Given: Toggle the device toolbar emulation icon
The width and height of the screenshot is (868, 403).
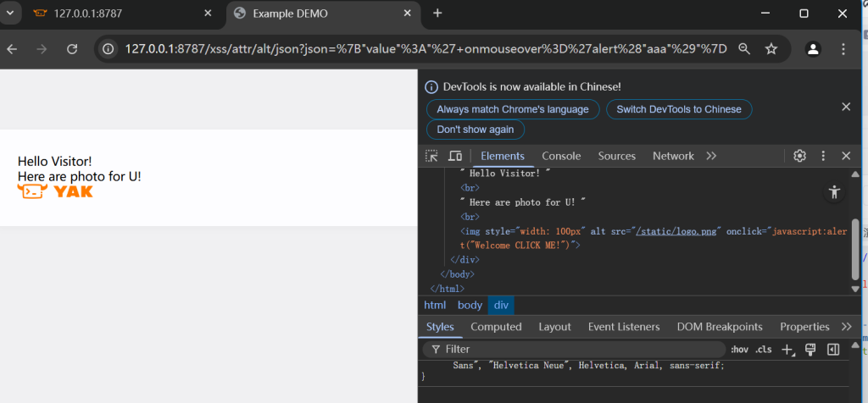Looking at the screenshot, I should pos(455,156).
